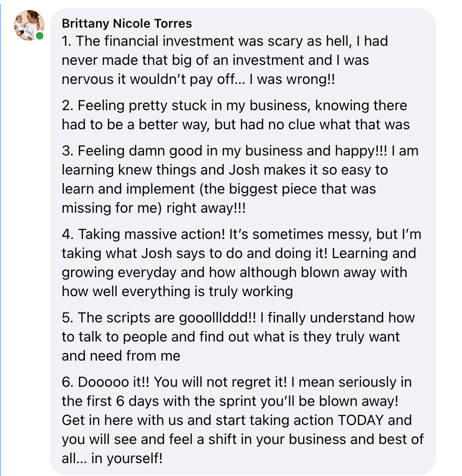Image resolution: width=462 pixels, height=476 pixels.
Task: Click empty gray space right of commenter name
Action: (310, 23)
